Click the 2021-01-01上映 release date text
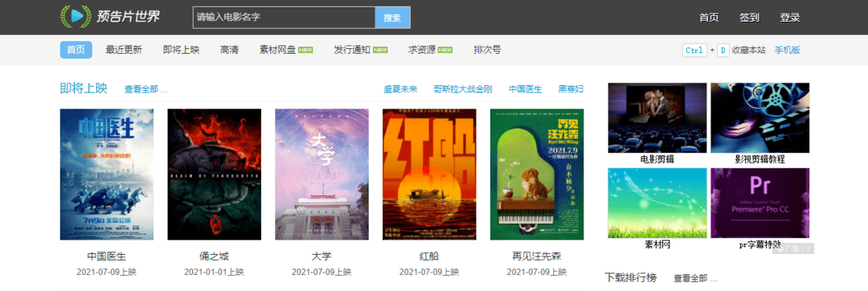 pos(215,273)
